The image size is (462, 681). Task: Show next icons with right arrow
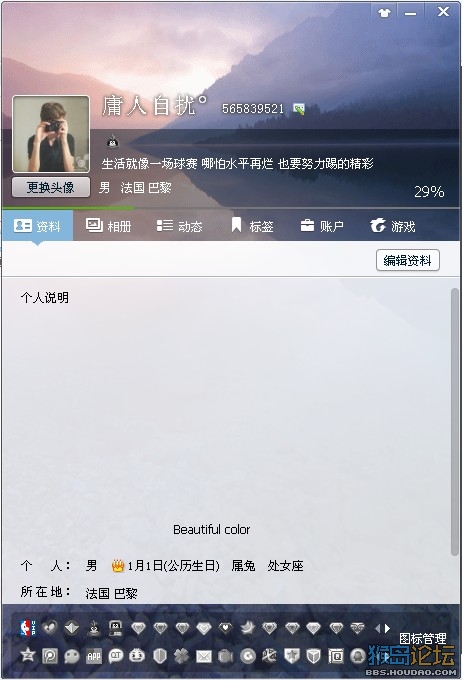(387, 628)
